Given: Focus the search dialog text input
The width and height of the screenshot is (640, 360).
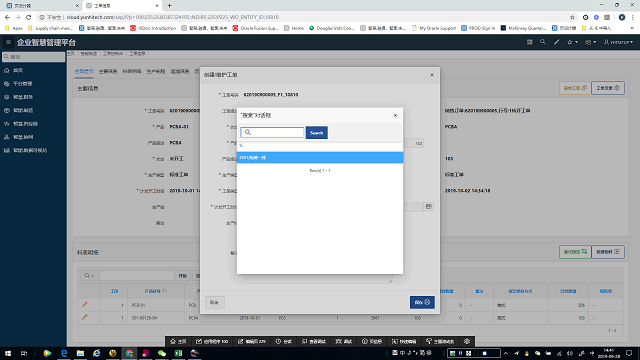Looking at the screenshot, I should pos(272,132).
